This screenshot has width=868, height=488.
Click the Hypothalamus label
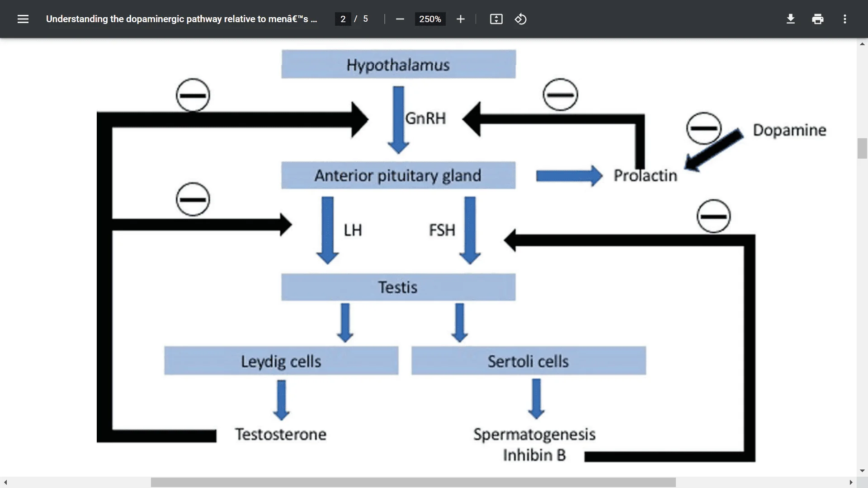398,65
